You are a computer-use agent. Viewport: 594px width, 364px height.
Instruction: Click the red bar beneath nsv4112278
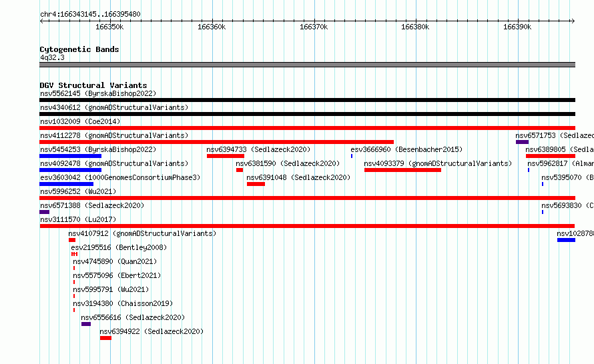pos(217,142)
